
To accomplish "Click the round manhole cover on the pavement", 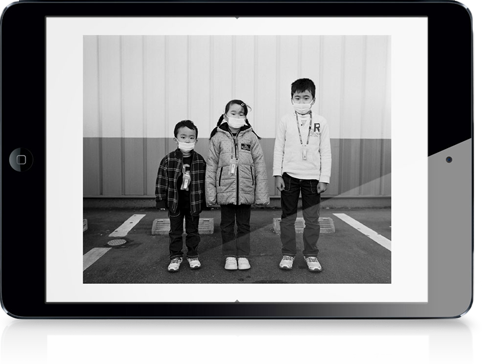I will [x=117, y=242].
